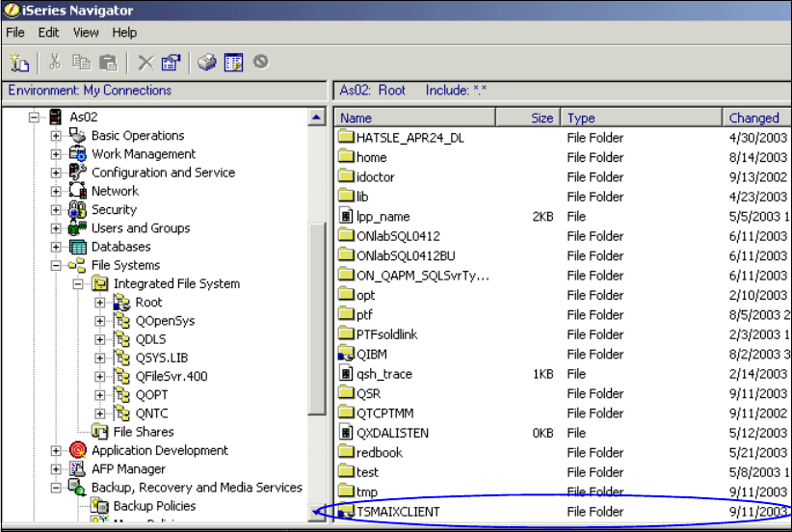Click the Delete X toolbar icon
Screen dimensions: 792x532
[145, 63]
